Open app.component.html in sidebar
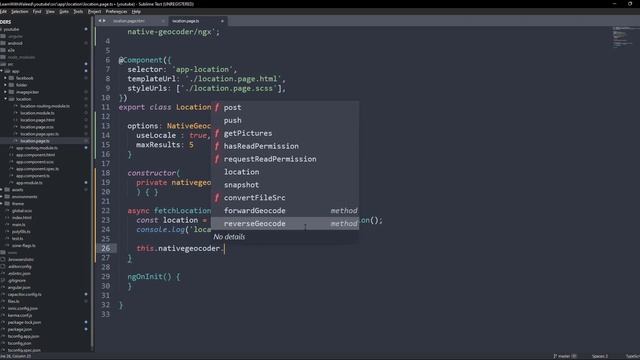The width and height of the screenshot is (640, 360). (35, 155)
